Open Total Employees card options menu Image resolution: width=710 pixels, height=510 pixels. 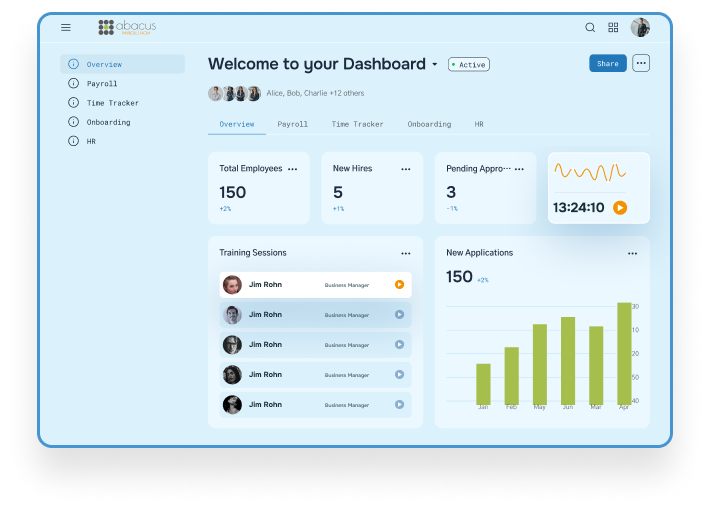point(293,169)
